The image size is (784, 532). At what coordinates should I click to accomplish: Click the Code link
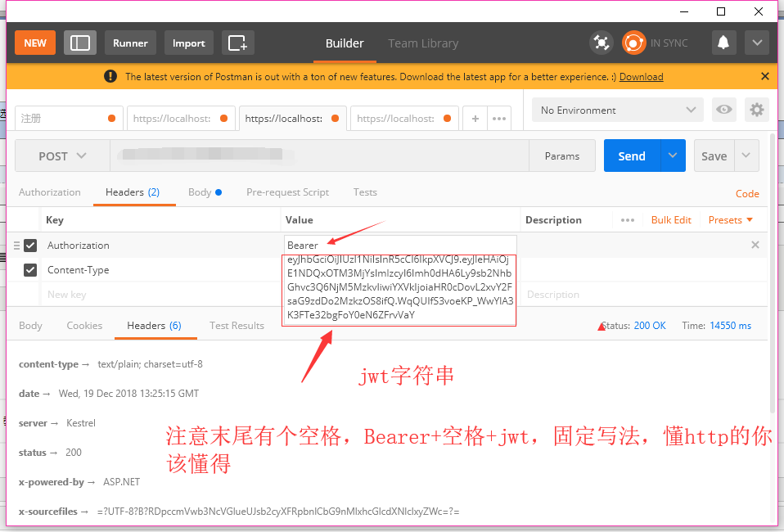[x=747, y=194]
